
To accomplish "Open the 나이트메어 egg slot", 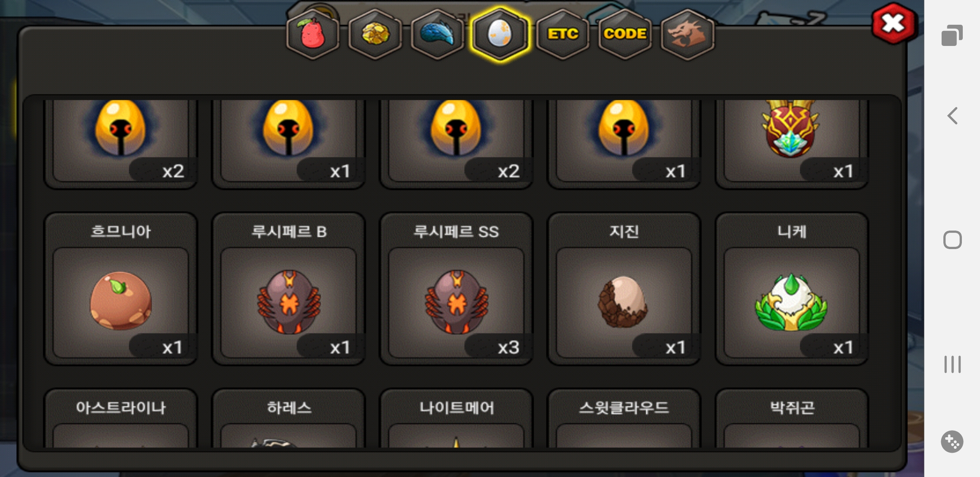I will tap(456, 418).
